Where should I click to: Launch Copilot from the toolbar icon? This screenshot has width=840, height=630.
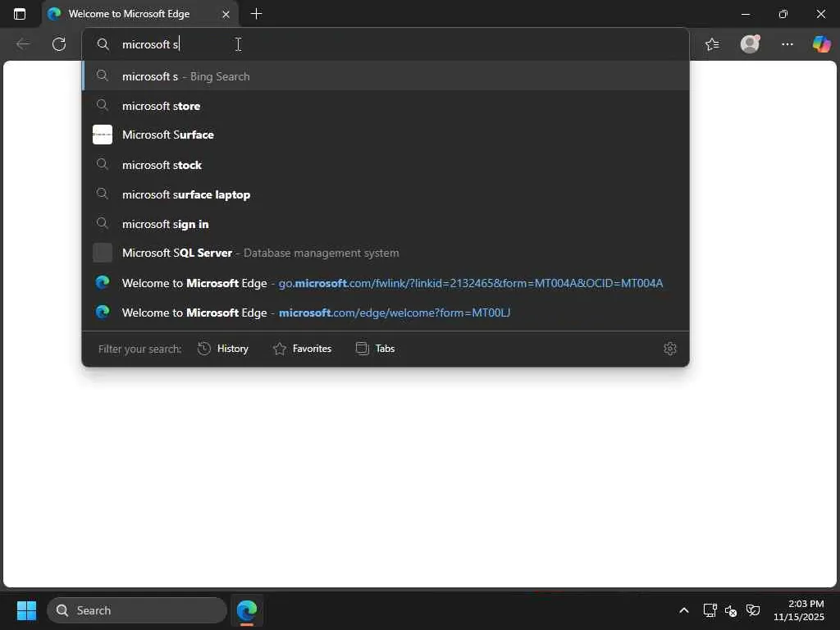(x=821, y=44)
